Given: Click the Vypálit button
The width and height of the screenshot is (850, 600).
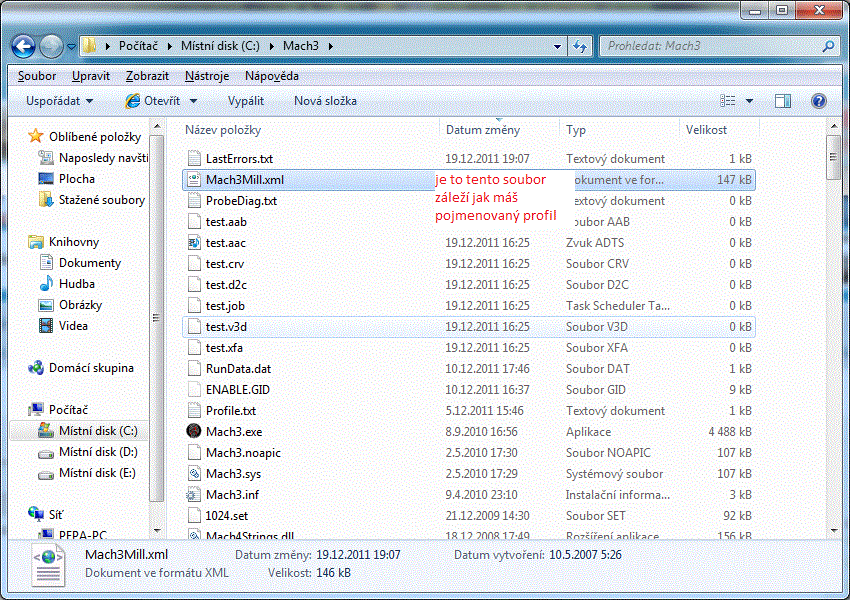Looking at the screenshot, I should [x=246, y=101].
